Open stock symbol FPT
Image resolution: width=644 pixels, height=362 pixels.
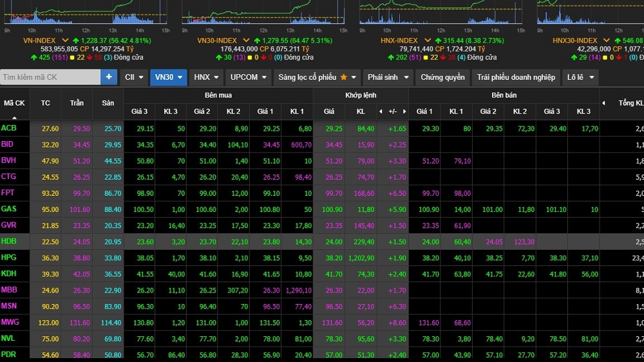[x=7, y=193]
